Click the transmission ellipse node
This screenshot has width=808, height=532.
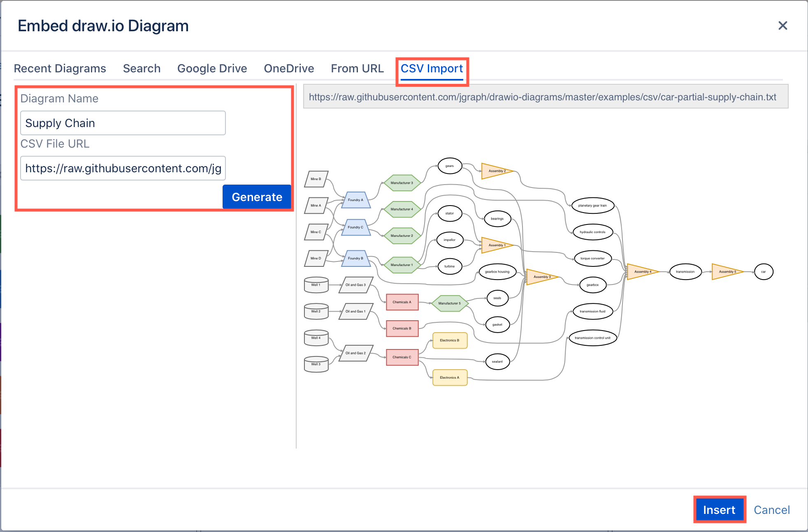tap(685, 272)
